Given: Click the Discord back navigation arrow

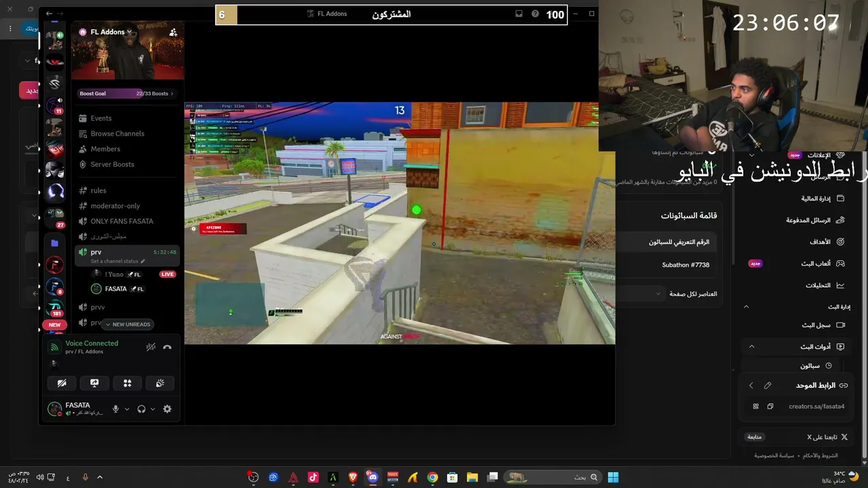Looking at the screenshot, I should coord(50,14).
